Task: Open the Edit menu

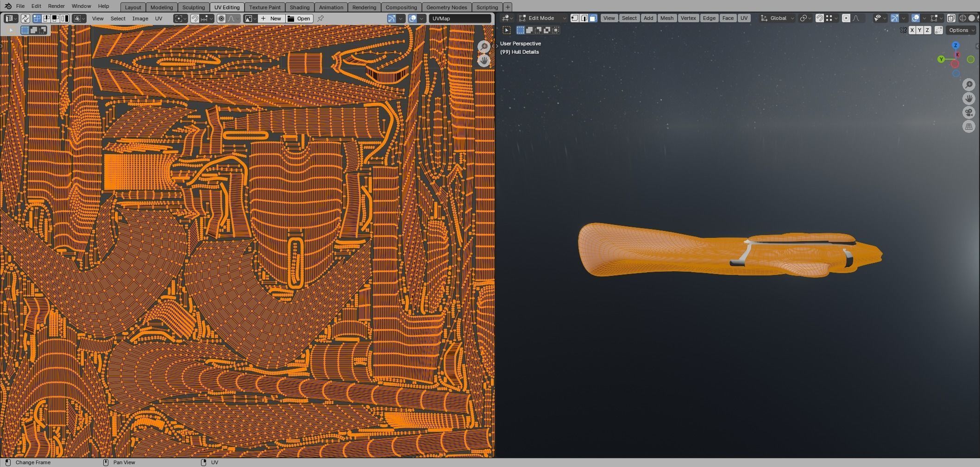Action: [x=36, y=6]
